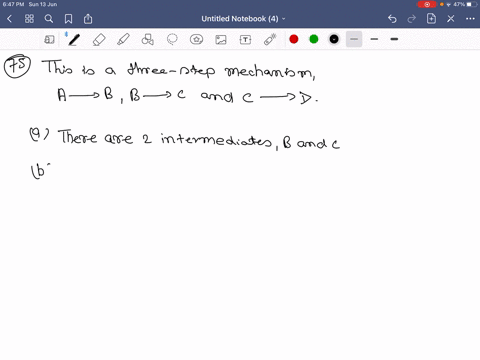The image size is (480, 360).
Task: Select the thinnest stroke width
Action: [x=354, y=39]
